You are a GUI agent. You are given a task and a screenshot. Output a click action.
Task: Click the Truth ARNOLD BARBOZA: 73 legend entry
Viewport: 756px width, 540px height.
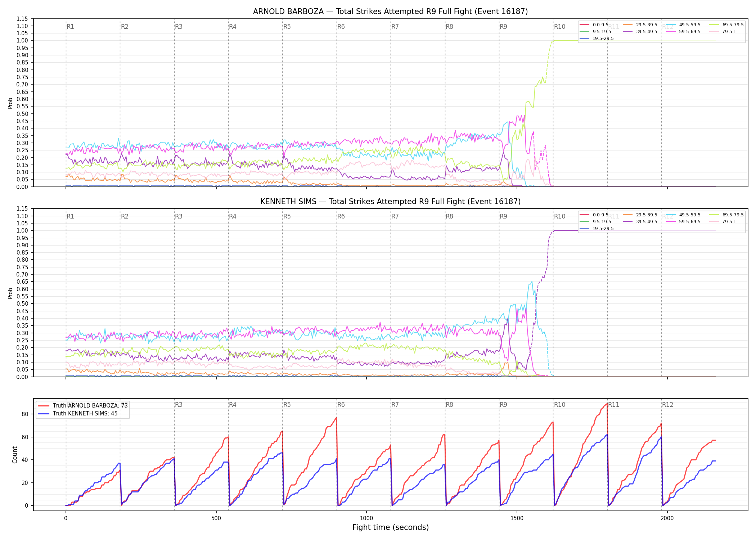click(83, 405)
